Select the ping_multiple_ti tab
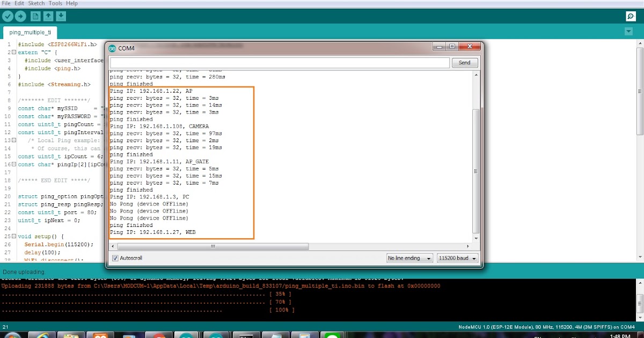644x338 pixels. (x=30, y=32)
